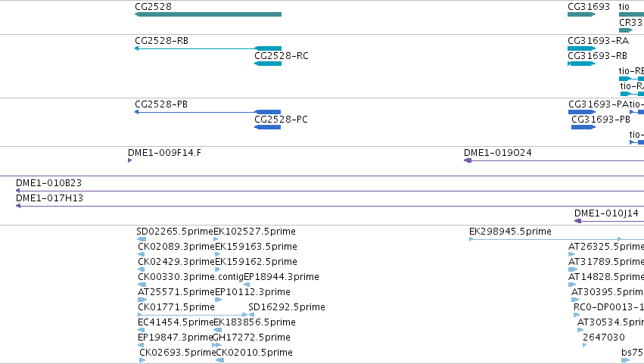The width and height of the screenshot is (644, 364).
Task: Select the EC41454.5prime EST
Action: tap(142, 330)
